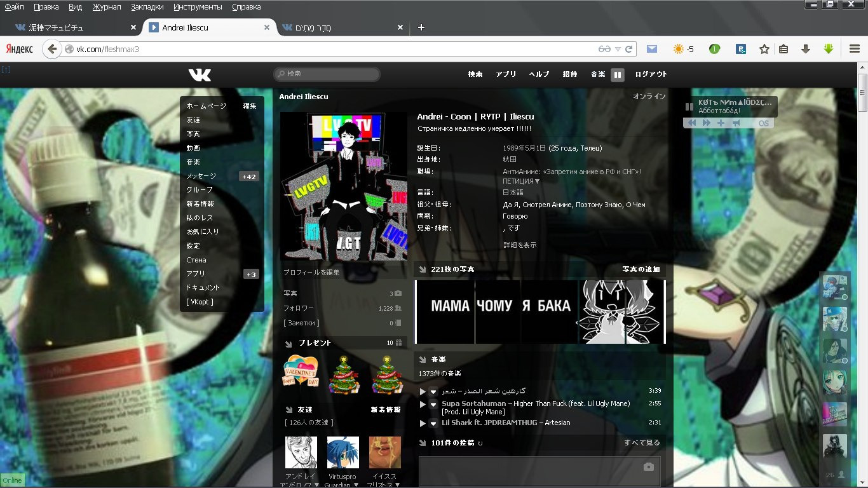Image resolution: width=868 pixels, height=488 pixels.
Task: Collapse the 101件の投稿 posts section arrow
Action: point(423,443)
